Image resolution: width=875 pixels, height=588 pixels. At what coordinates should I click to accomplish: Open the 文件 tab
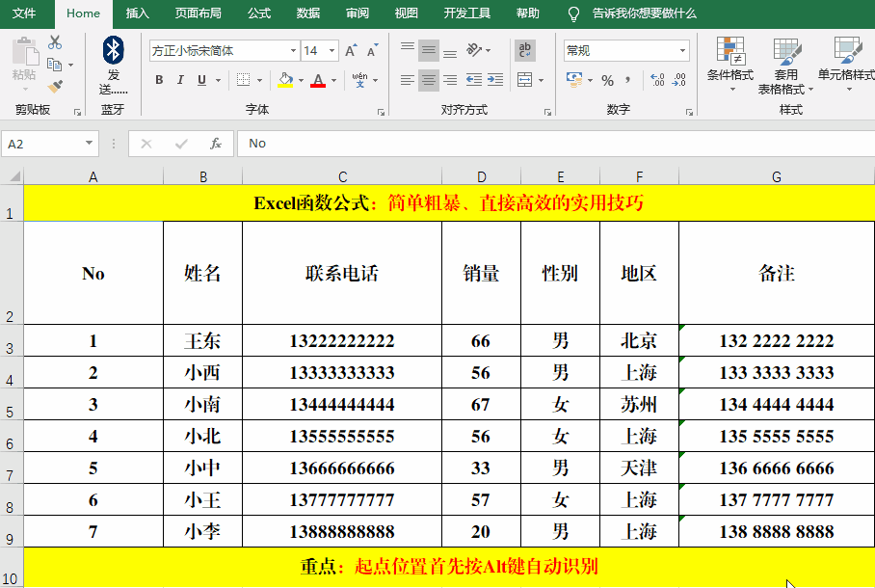coord(24,13)
